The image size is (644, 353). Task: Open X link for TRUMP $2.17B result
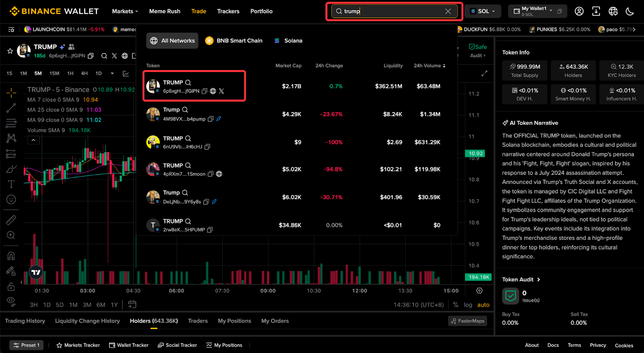point(221,91)
